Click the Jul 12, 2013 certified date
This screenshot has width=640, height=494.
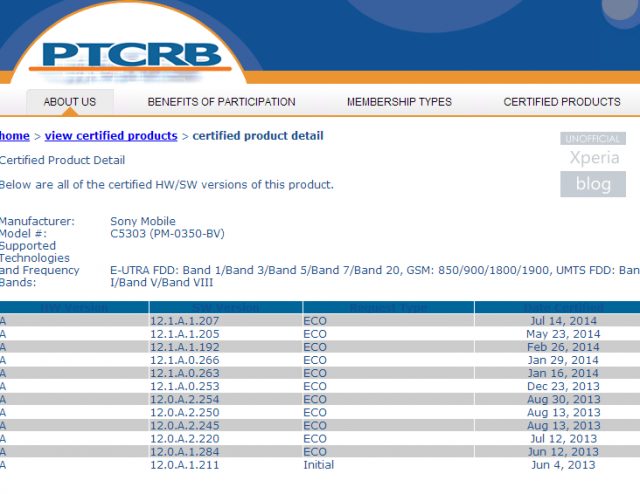click(563, 438)
